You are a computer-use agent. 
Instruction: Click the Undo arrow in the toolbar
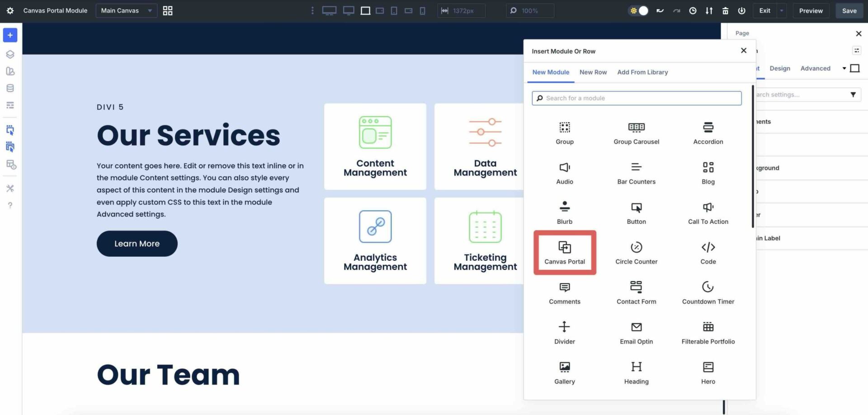coord(660,10)
